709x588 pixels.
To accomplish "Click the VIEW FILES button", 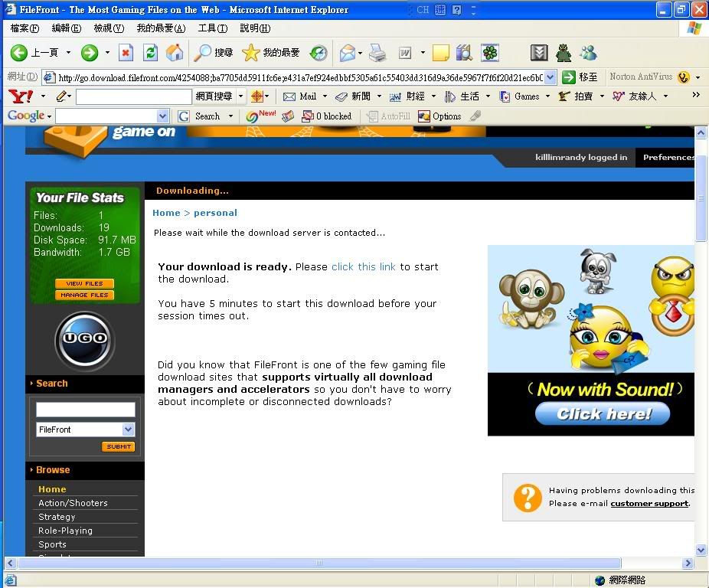I will [x=84, y=283].
